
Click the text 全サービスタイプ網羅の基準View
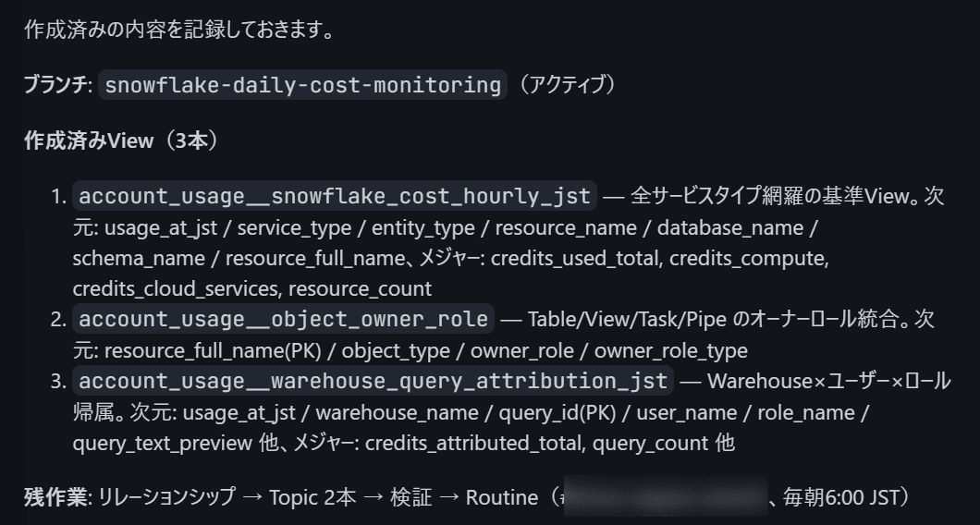click(x=769, y=196)
